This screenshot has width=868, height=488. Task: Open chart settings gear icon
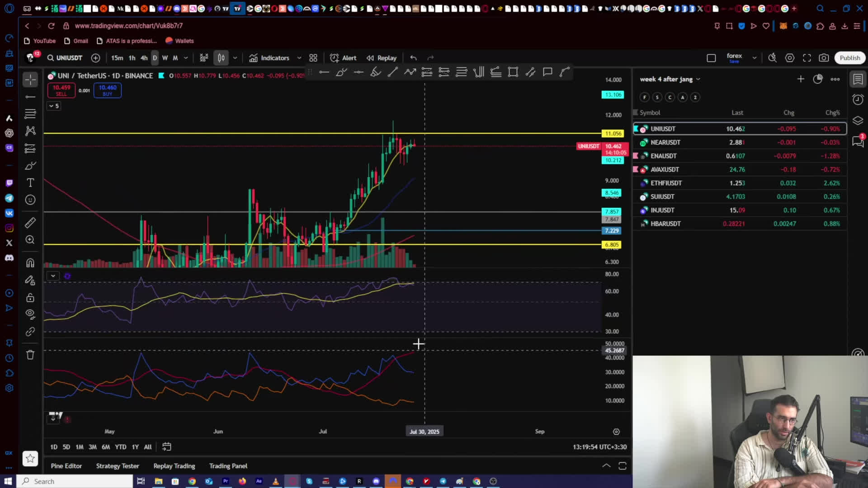click(x=790, y=58)
